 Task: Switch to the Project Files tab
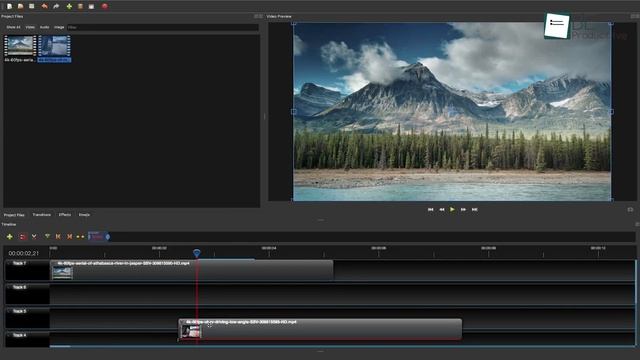click(14, 215)
